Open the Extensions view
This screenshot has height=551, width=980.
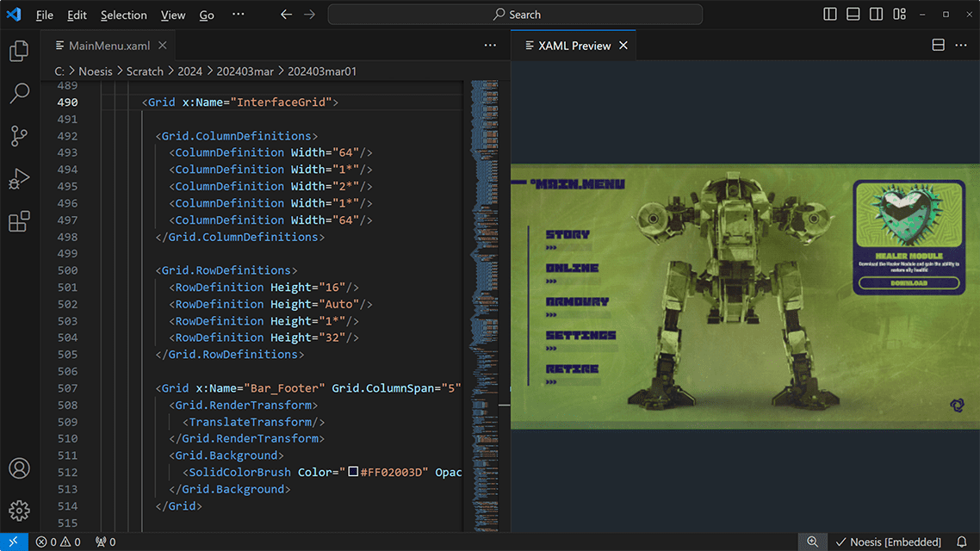click(19, 221)
